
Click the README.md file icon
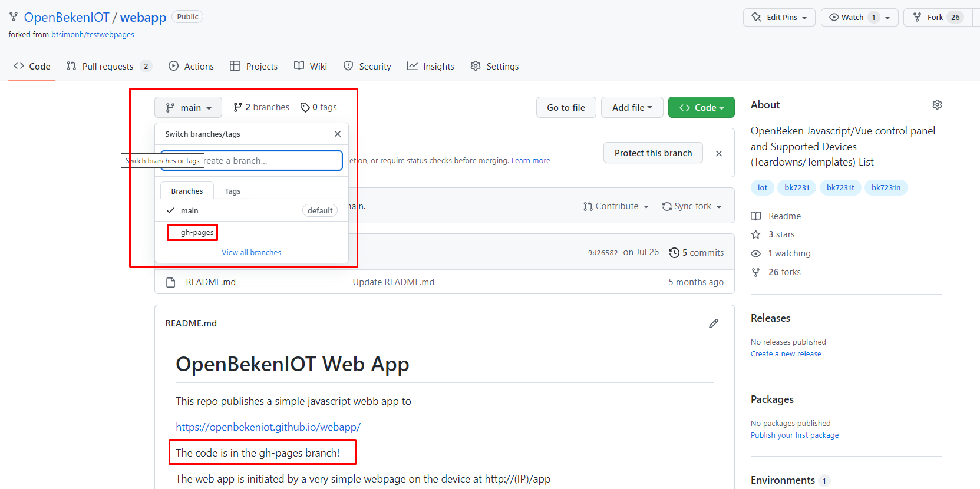(x=171, y=282)
